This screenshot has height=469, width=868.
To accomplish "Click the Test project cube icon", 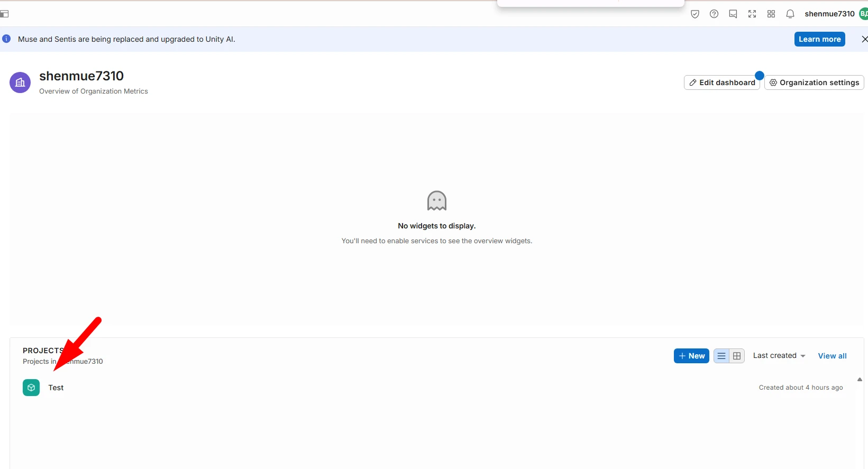I will 31,388.
